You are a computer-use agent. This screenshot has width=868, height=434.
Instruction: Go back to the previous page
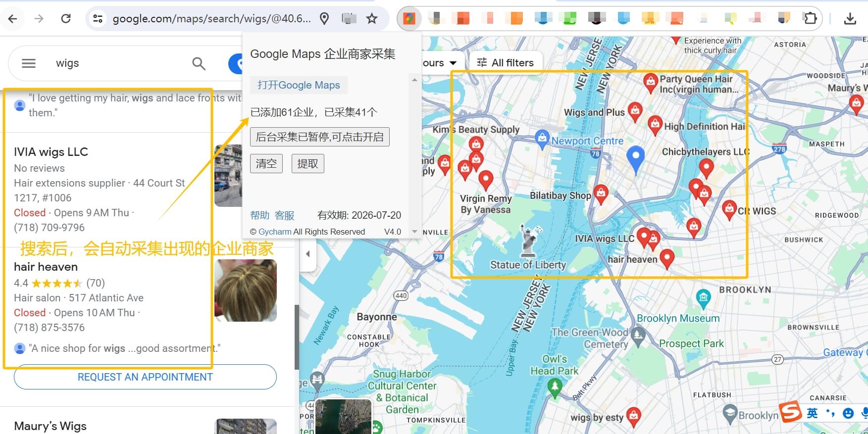tap(13, 19)
